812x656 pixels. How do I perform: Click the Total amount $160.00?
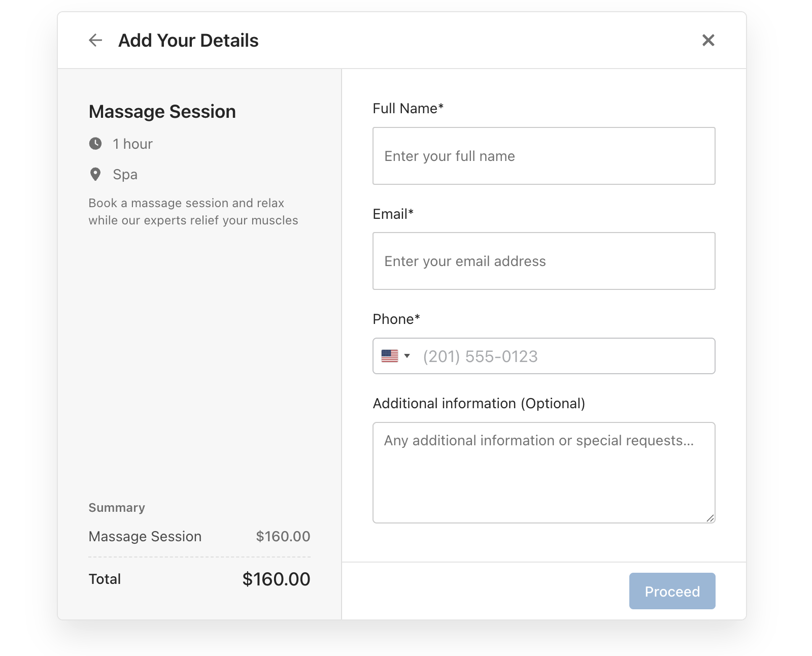[x=276, y=579]
